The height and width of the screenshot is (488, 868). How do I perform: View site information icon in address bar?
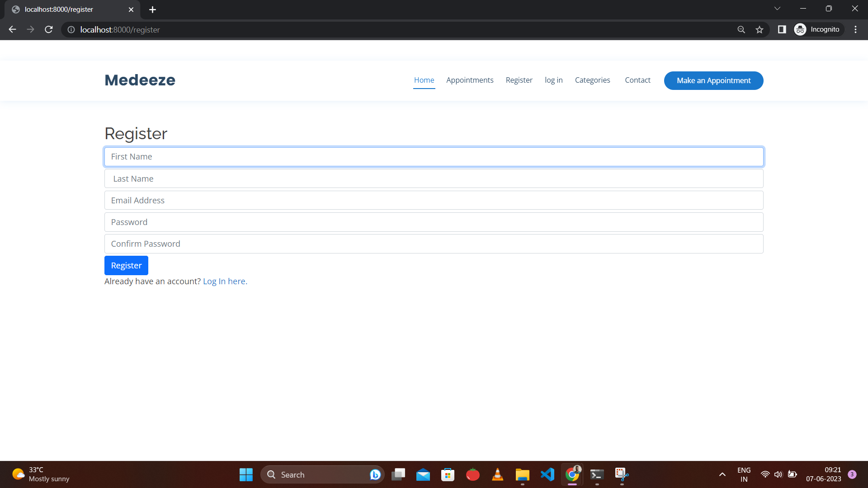point(71,29)
